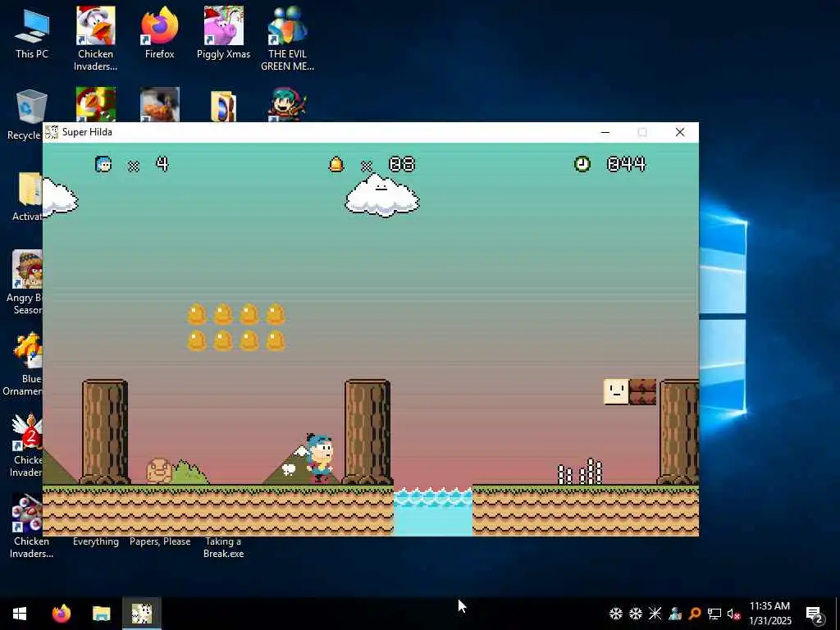Click the Taking a Break.exe desktop label
The height and width of the screenshot is (630, 840).
pyautogui.click(x=223, y=547)
